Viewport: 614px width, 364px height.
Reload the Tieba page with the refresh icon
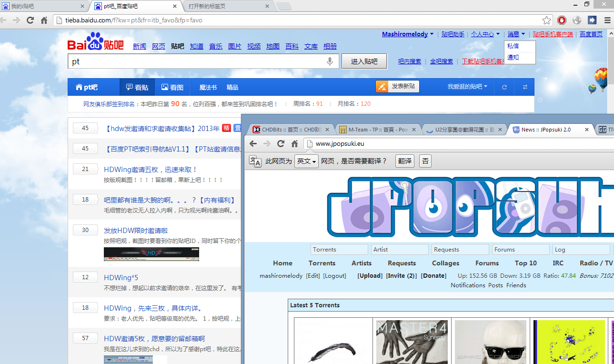pyautogui.click(x=30, y=20)
